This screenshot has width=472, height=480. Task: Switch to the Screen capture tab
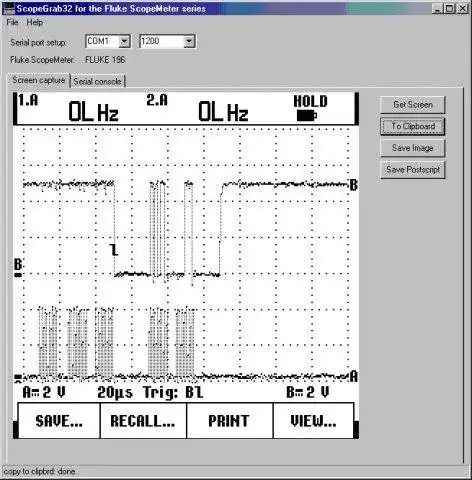(x=39, y=80)
